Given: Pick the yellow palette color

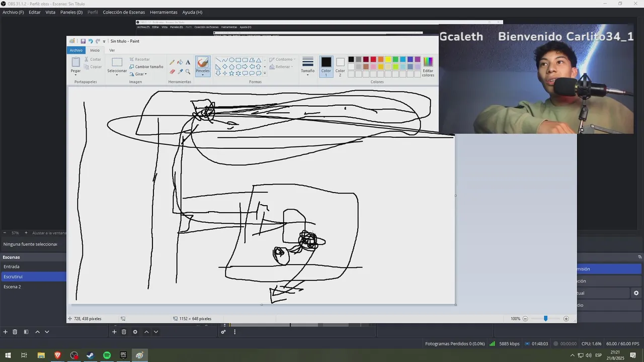Looking at the screenshot, I should point(388,59).
